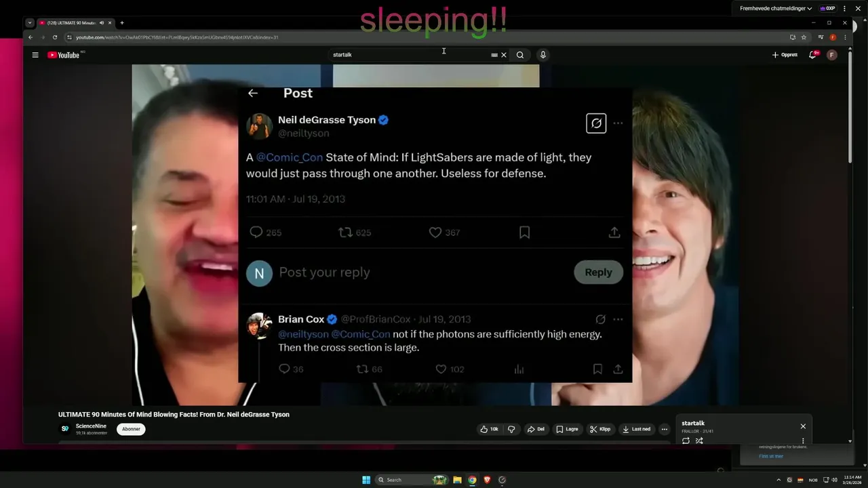Viewport: 868px width, 488px height.
Task: Subscribe with the Abonner button
Action: click(131, 429)
